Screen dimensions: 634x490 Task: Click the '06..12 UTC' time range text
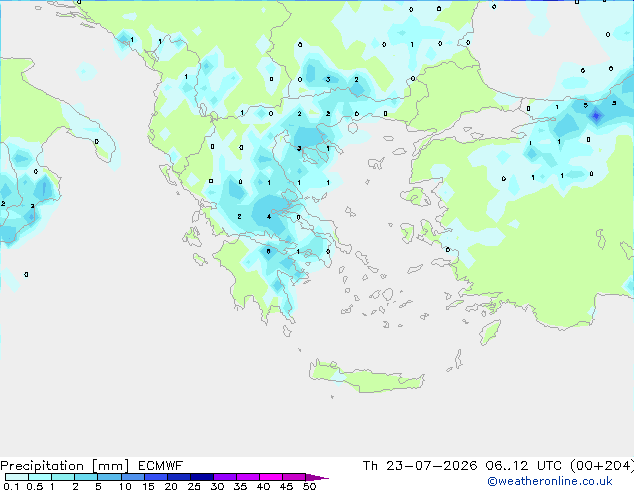tap(523, 466)
